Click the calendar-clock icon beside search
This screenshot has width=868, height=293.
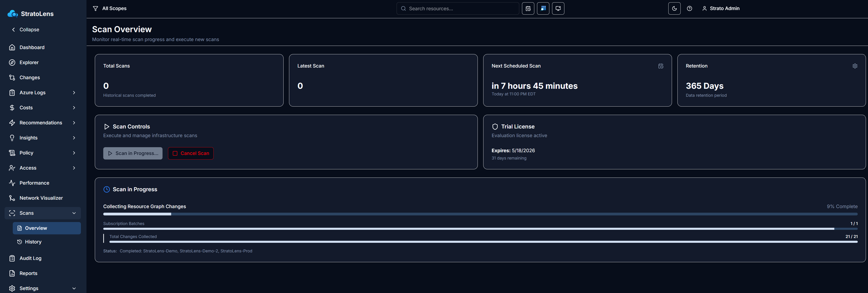(528, 8)
